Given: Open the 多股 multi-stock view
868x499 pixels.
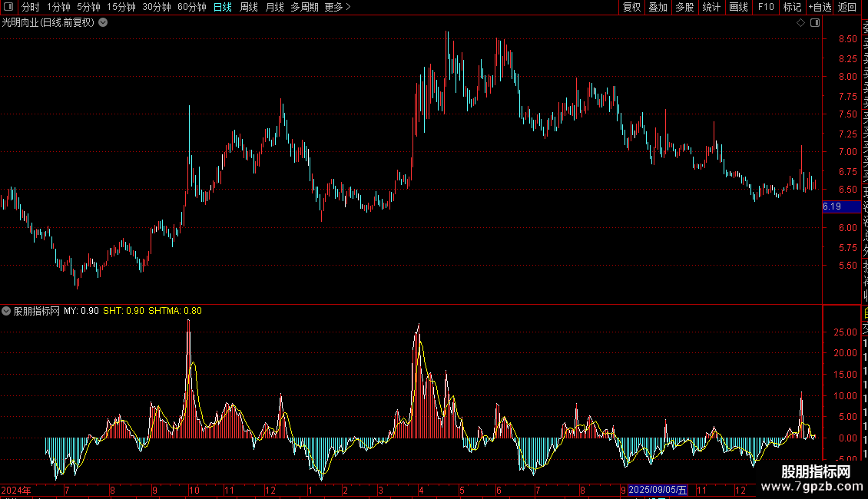Looking at the screenshot, I should tap(684, 7).
